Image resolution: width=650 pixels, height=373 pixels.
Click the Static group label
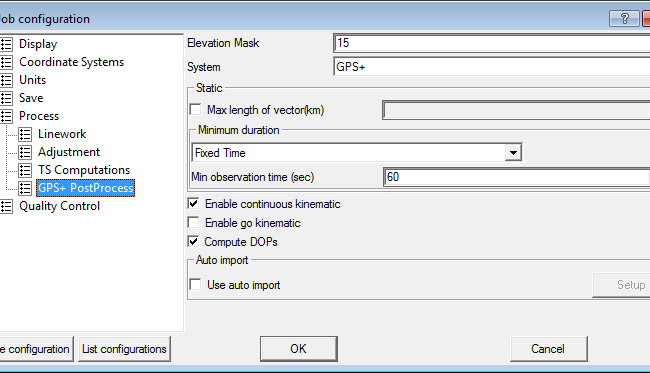pos(209,88)
